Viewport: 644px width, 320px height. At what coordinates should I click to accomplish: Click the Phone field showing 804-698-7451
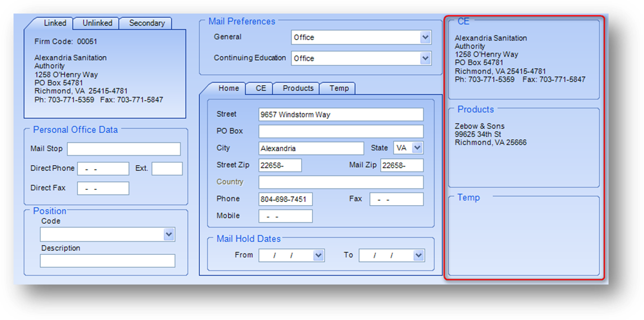coord(286,199)
